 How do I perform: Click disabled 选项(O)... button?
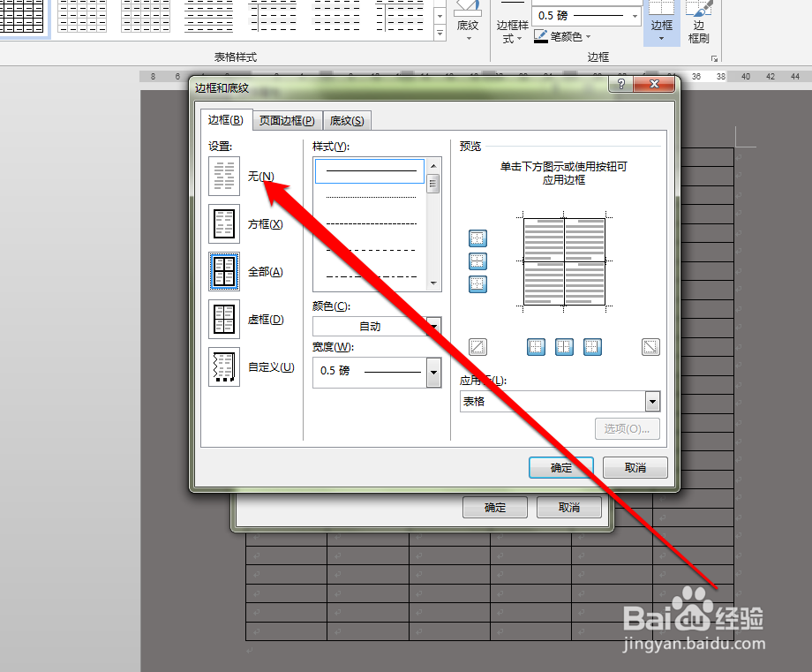click(628, 428)
